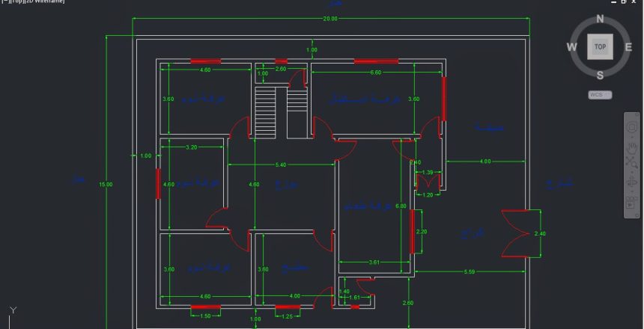Click the W compass letter on ViewCube
Screen dimensions: 644x329
pyautogui.click(x=571, y=47)
